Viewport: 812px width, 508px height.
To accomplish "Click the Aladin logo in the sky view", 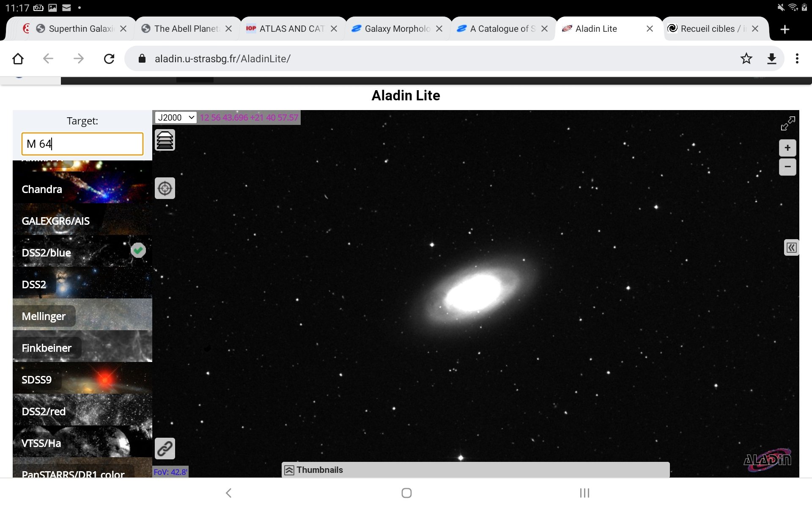I will (x=767, y=459).
